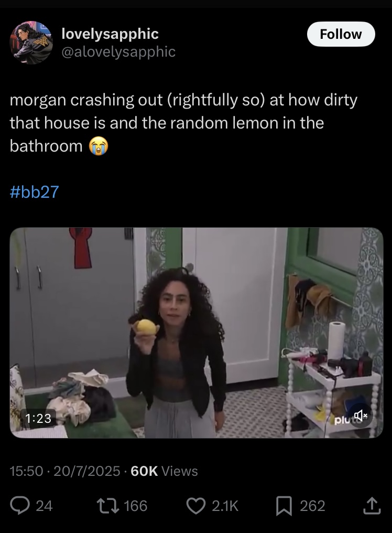The image size is (392, 533).
Task: Open the @alovelysapphic handle link
Action: 118,51
